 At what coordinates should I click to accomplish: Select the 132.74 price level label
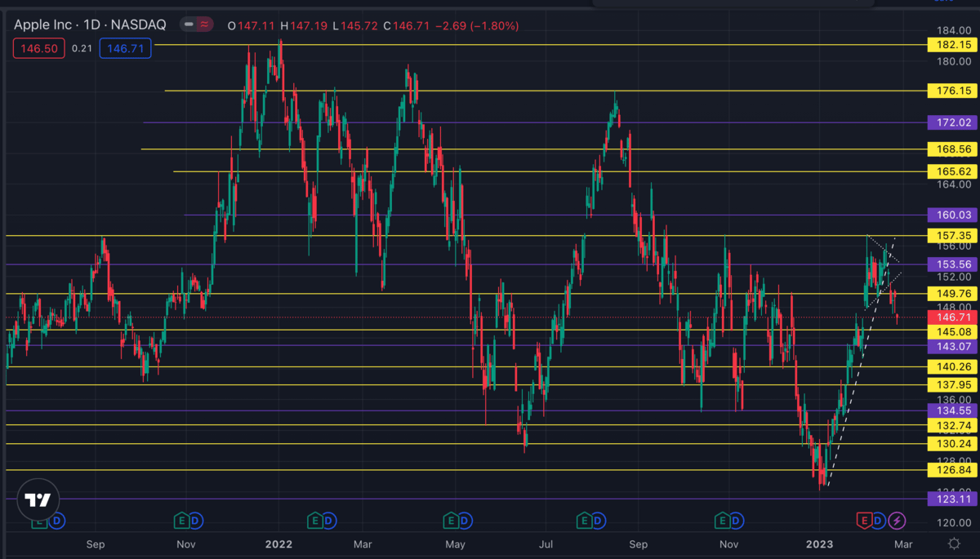pos(953,425)
